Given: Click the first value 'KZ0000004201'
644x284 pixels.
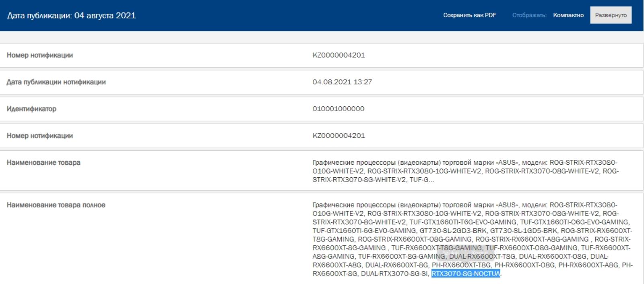Looking at the screenshot, I should point(339,55).
